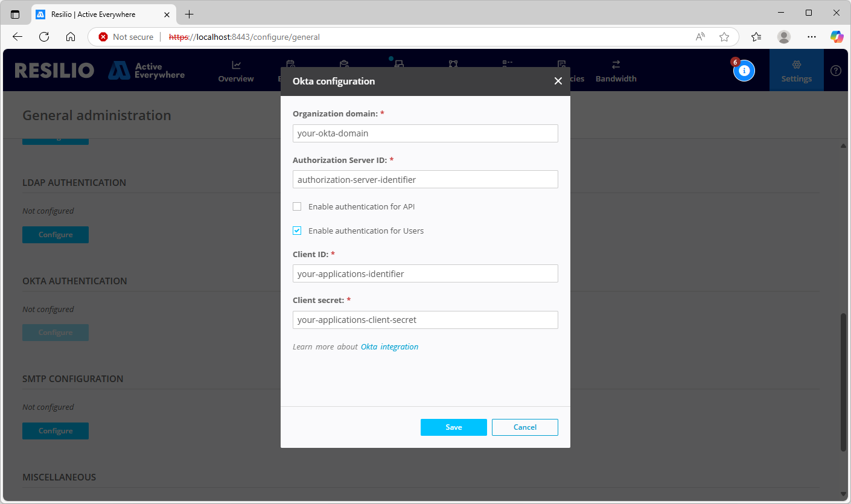Click the Not secure warning badge
851x504 pixels.
pyautogui.click(x=124, y=37)
